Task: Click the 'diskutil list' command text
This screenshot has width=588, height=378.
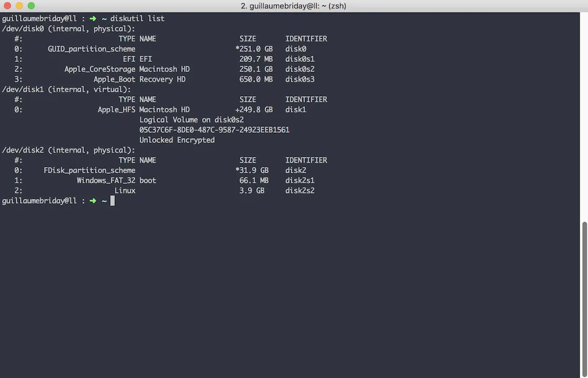Action: tap(137, 18)
